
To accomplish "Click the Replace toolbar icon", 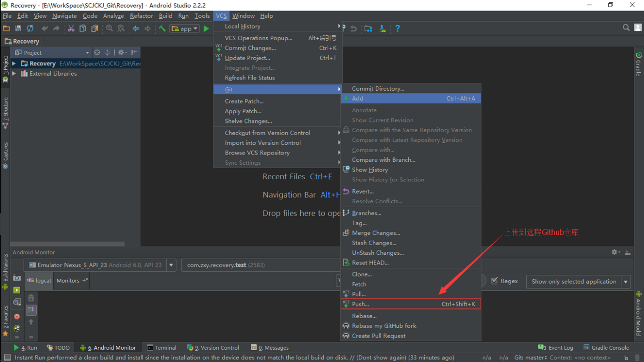I will point(121,28).
